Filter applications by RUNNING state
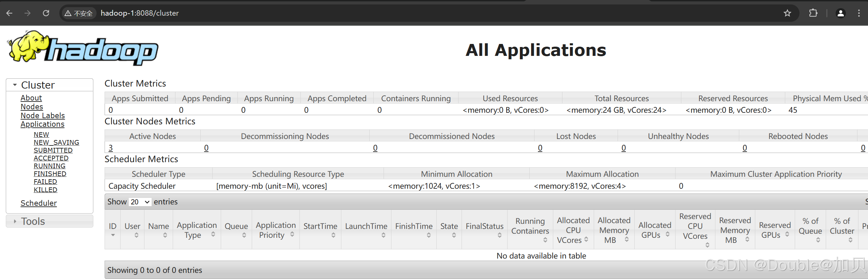 click(x=49, y=166)
